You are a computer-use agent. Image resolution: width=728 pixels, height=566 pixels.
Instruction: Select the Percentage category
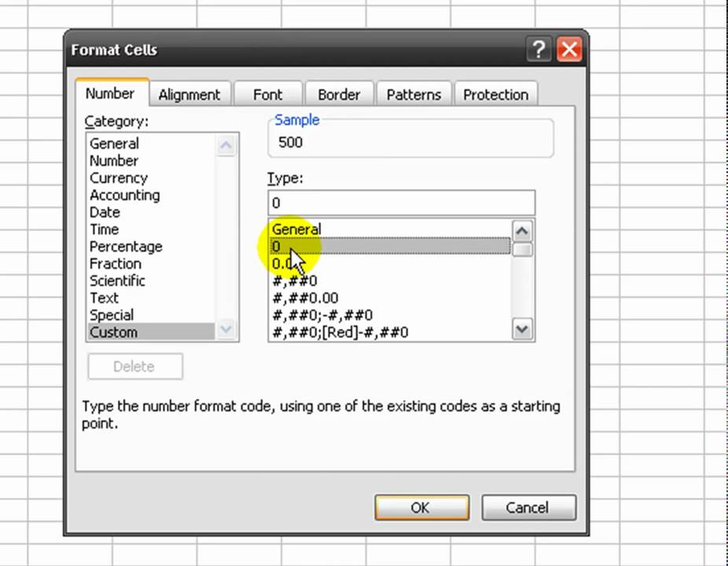(x=152, y=247)
